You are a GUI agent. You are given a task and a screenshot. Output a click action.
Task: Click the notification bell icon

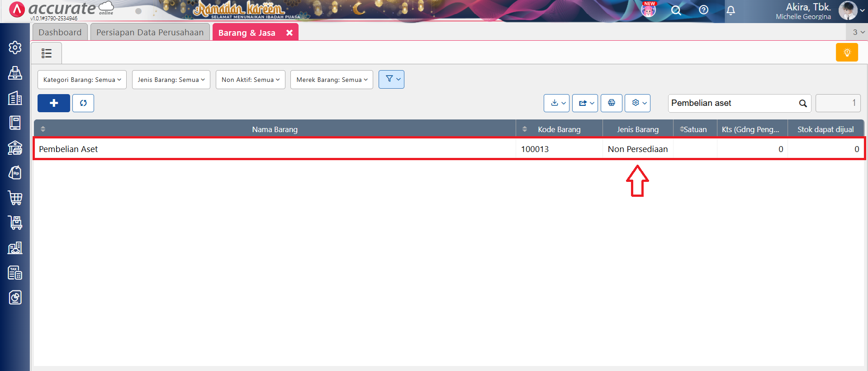(x=730, y=10)
